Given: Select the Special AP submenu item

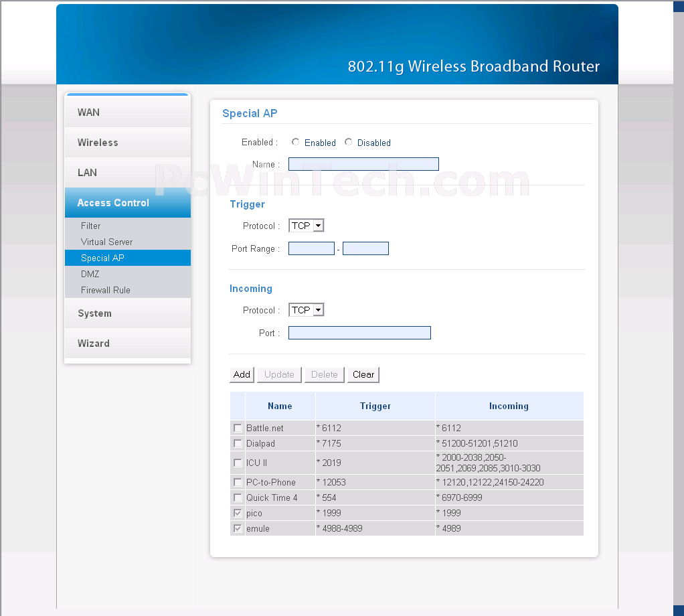Looking at the screenshot, I should (x=128, y=258).
